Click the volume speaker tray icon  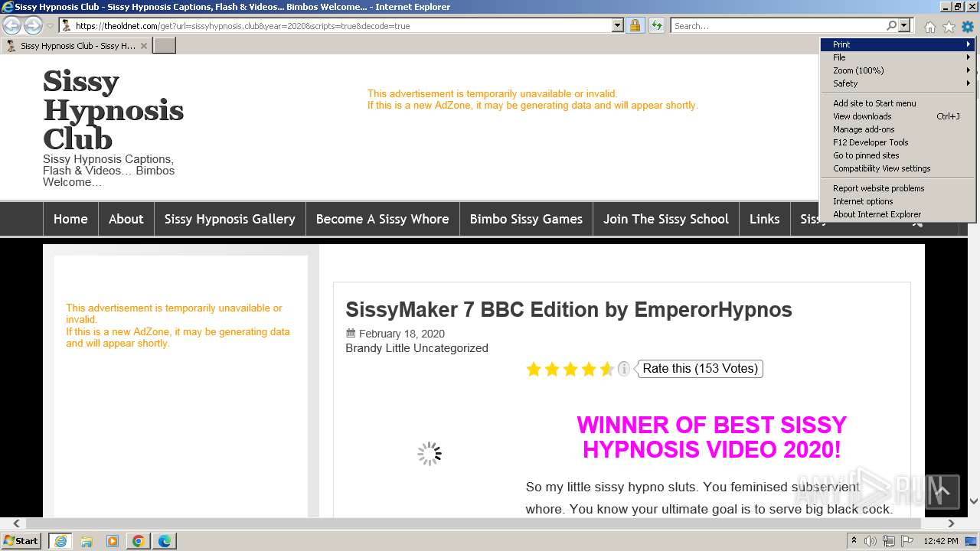[871, 541]
